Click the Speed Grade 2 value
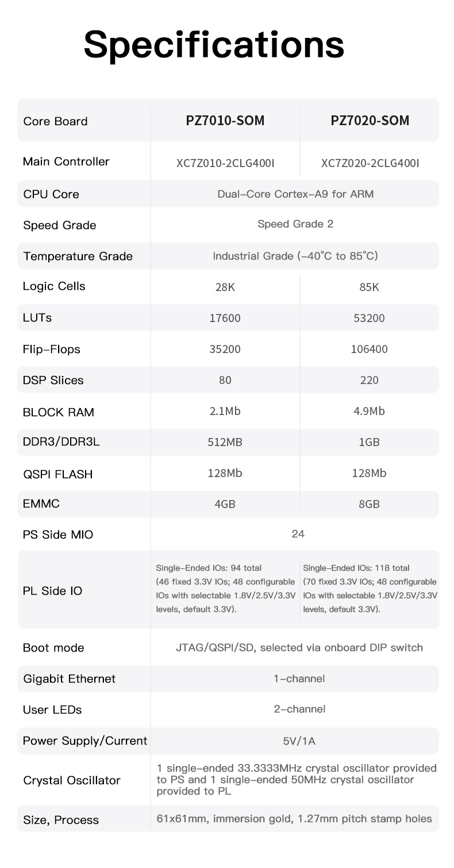454x868 pixels. tap(295, 224)
